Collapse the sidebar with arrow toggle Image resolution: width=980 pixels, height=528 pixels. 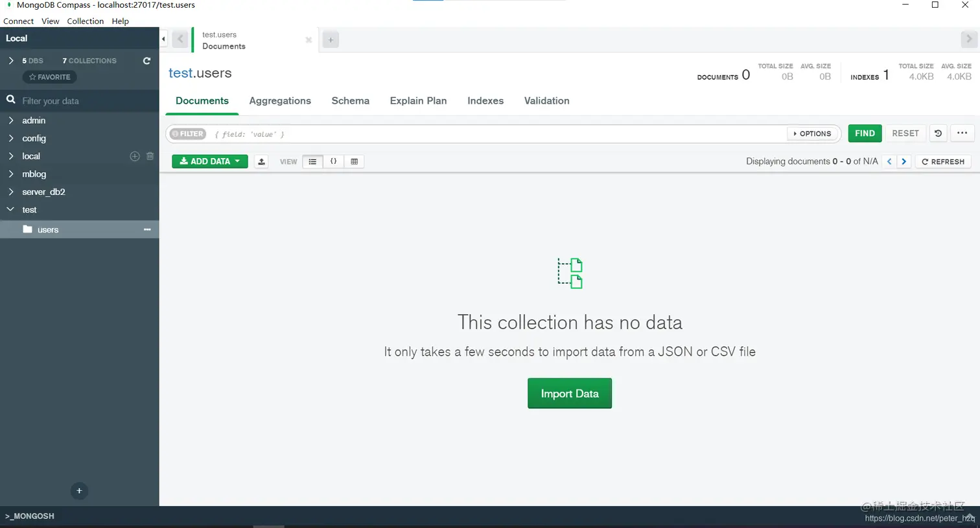163,39
